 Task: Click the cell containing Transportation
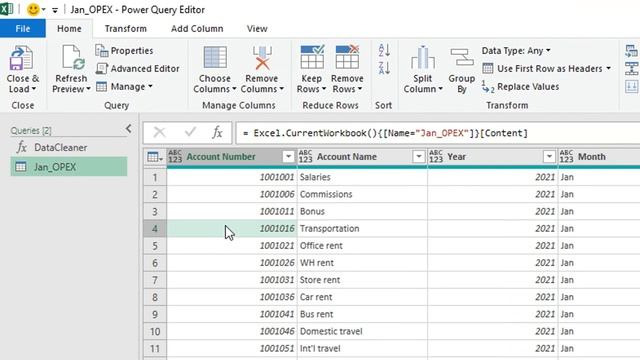[x=362, y=229]
